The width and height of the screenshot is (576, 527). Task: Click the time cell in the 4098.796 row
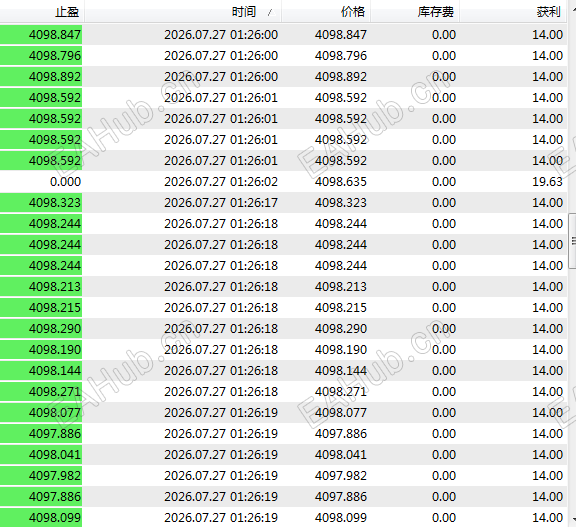(221, 55)
